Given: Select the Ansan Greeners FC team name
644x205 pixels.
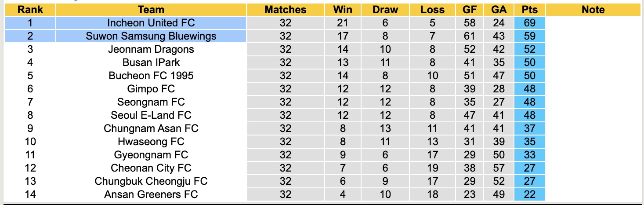Looking at the screenshot, I should pos(151,194).
